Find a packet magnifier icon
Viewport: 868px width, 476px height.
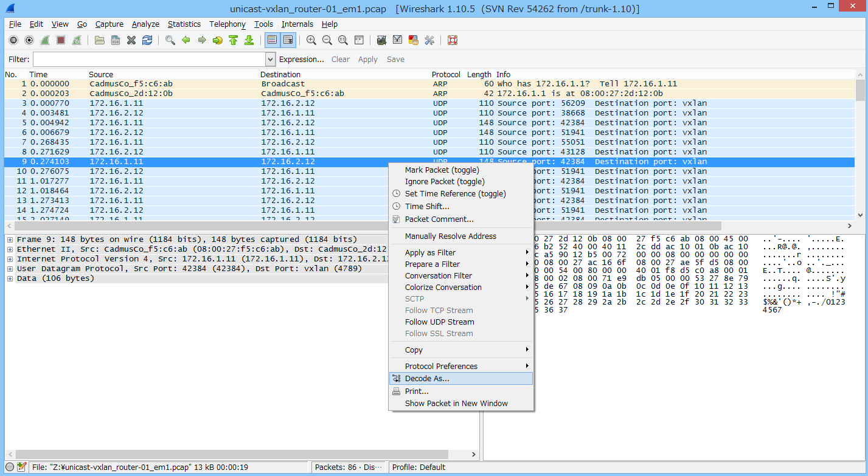coord(170,40)
